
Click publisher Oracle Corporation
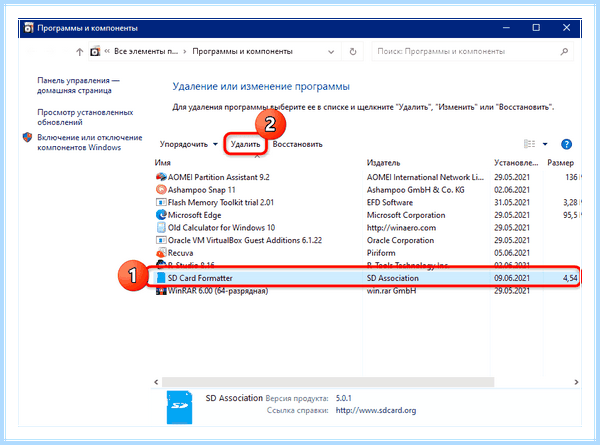click(x=400, y=240)
